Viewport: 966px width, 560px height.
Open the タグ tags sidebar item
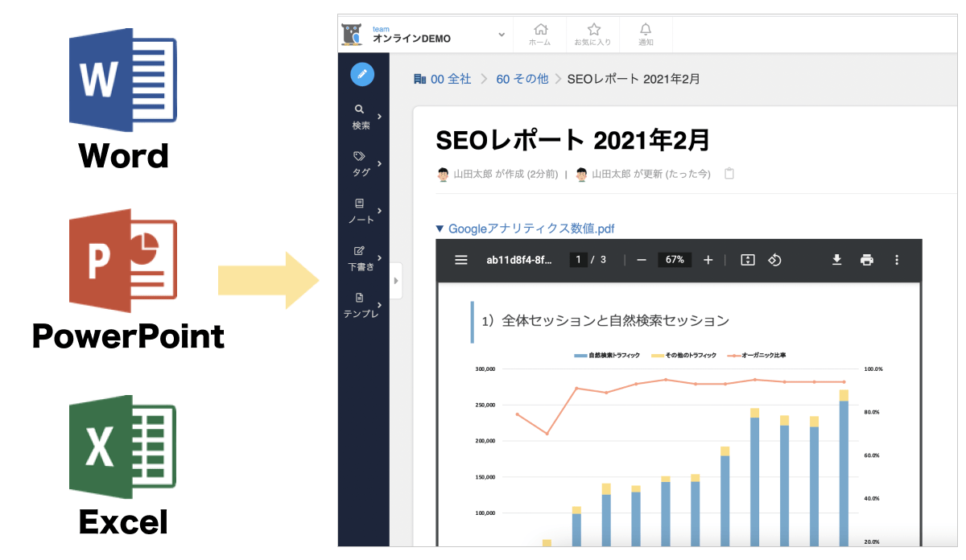click(x=361, y=163)
